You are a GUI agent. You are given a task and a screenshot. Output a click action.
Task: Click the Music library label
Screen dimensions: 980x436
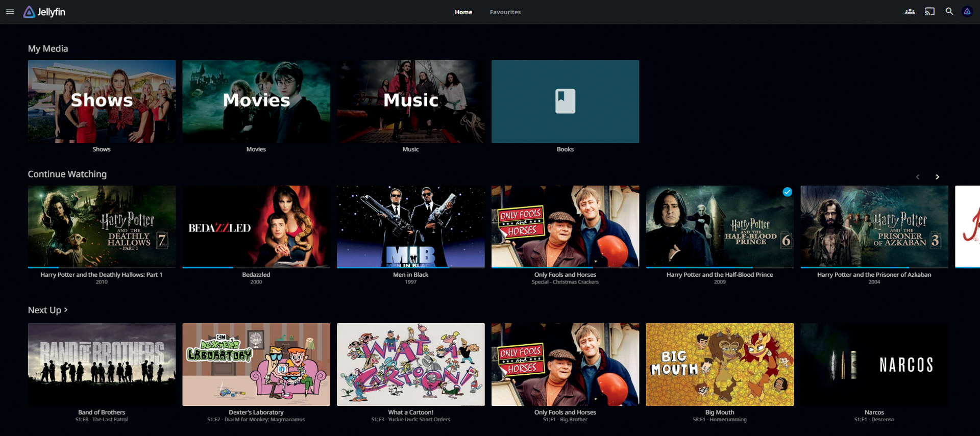pos(411,149)
